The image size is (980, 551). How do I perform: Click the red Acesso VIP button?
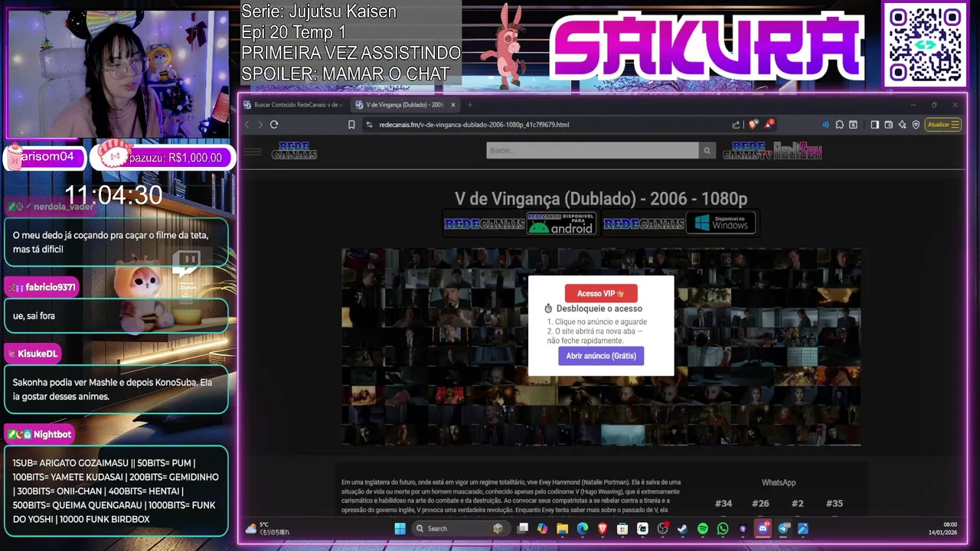(601, 293)
